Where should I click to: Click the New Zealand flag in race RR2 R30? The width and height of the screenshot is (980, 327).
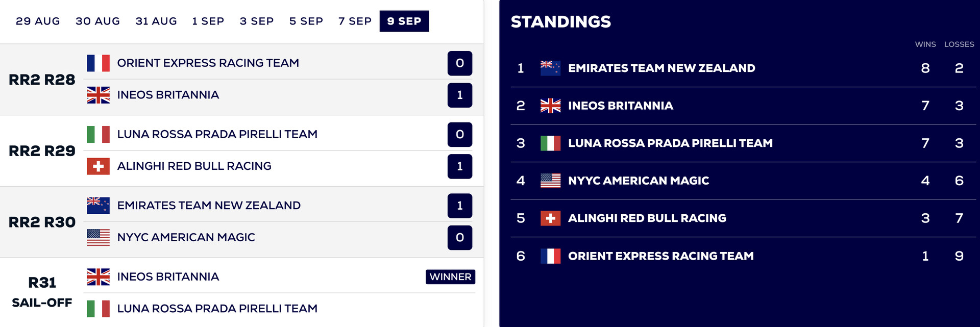click(x=98, y=206)
